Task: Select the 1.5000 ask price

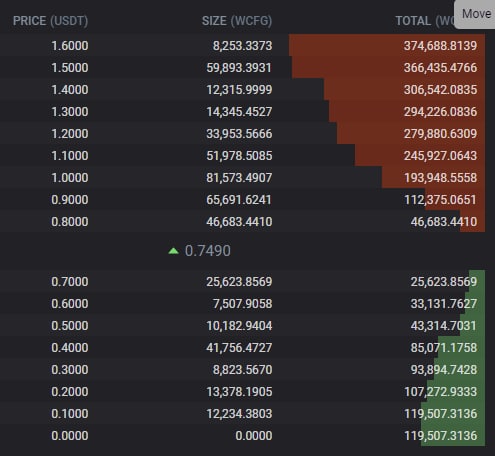Action: click(x=70, y=68)
